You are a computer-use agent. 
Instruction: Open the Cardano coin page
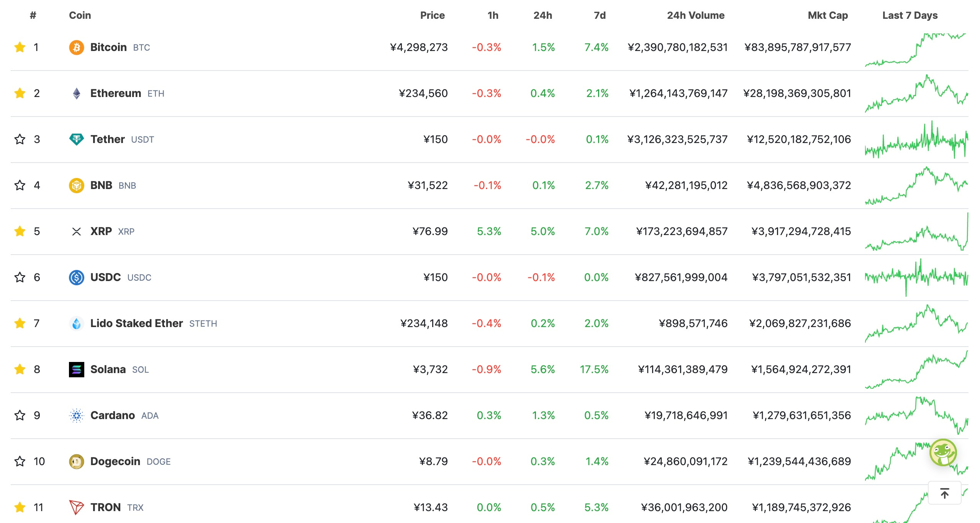[x=113, y=415]
